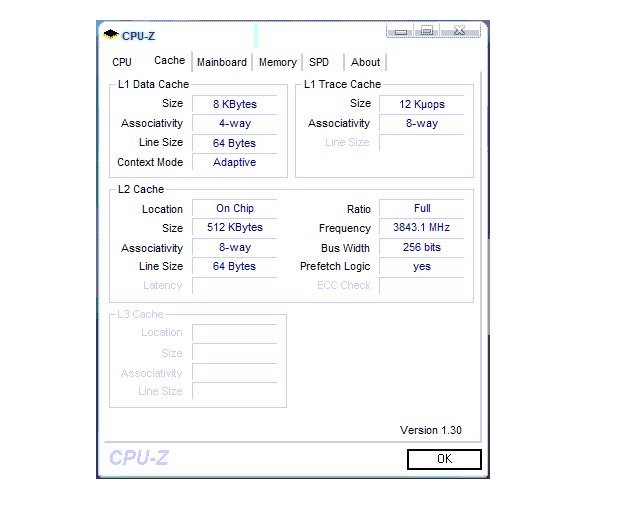Image resolution: width=640 pixels, height=512 pixels.
Task: Click the Frequency label
Action: [x=345, y=228]
